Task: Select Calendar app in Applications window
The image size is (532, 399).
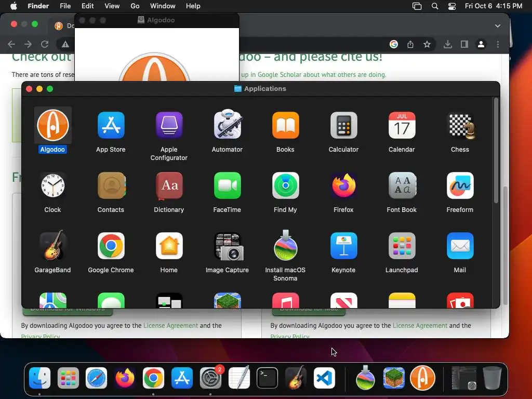Action: pyautogui.click(x=402, y=125)
